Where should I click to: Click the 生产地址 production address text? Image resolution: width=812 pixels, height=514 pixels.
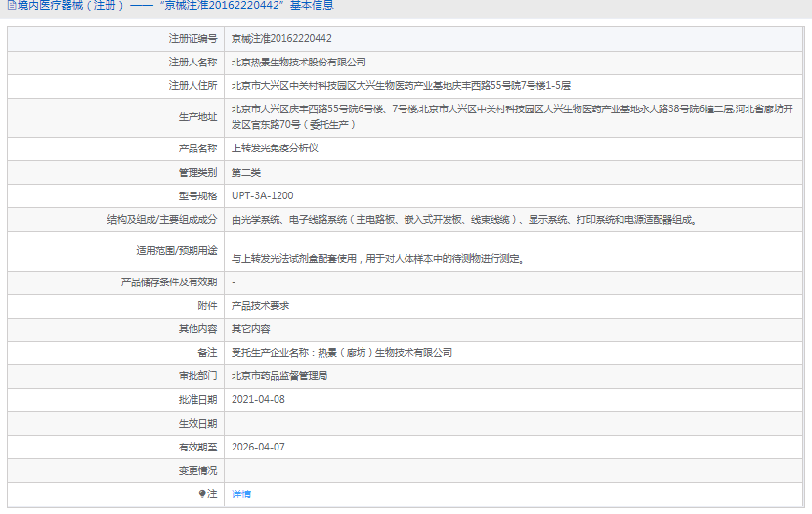click(x=512, y=117)
